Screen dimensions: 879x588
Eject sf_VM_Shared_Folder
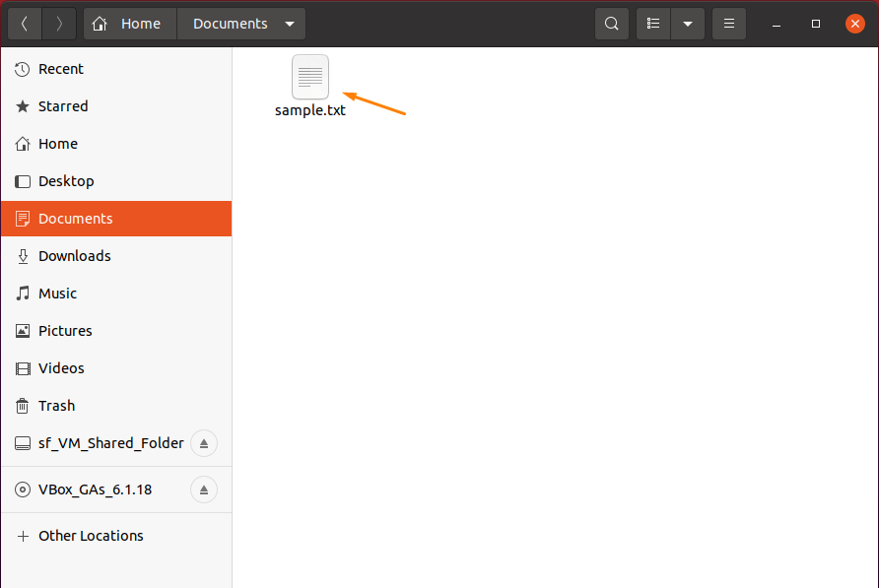pos(204,443)
